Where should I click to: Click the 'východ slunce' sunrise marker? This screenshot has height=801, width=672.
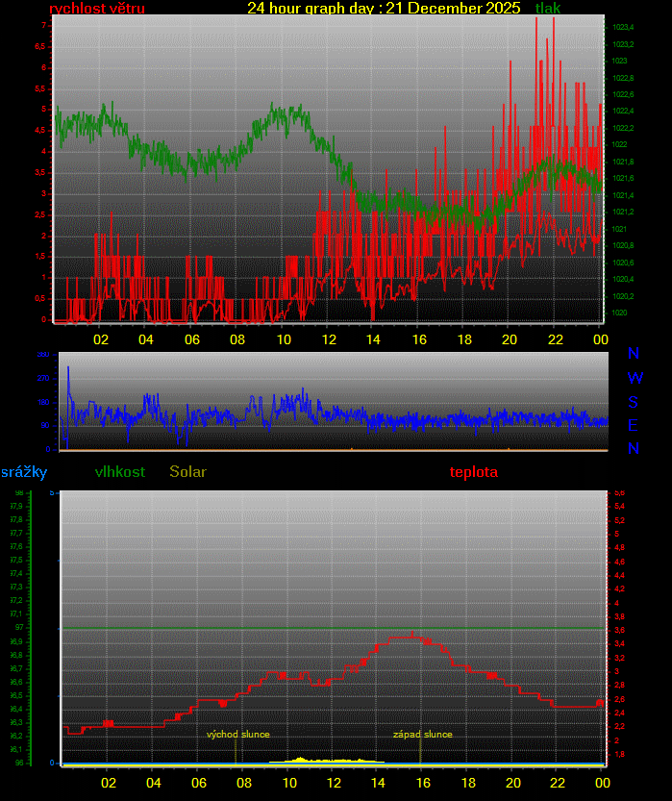[237, 735]
